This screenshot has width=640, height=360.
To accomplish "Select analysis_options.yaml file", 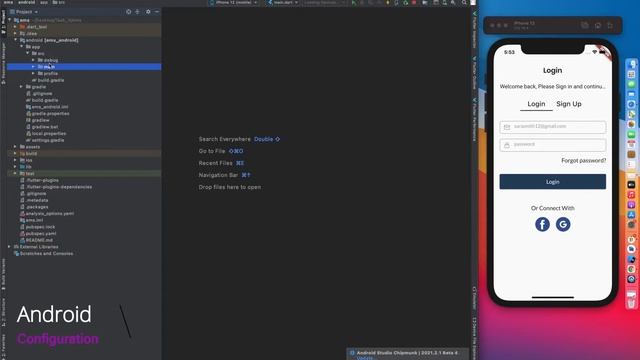I will click(x=47, y=213).
